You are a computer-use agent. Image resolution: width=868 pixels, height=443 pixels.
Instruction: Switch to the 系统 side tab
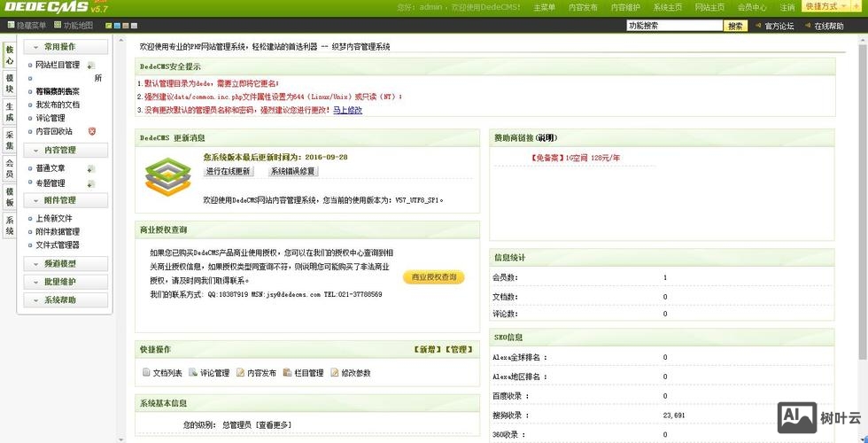tap(10, 226)
